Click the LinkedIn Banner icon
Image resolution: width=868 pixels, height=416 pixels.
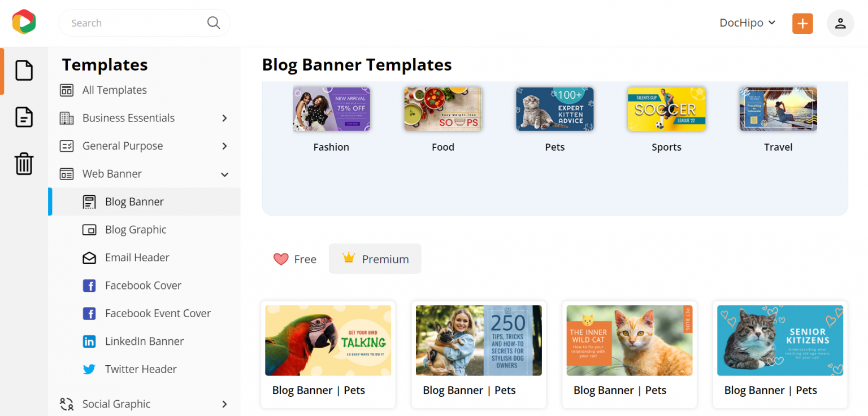(x=89, y=341)
